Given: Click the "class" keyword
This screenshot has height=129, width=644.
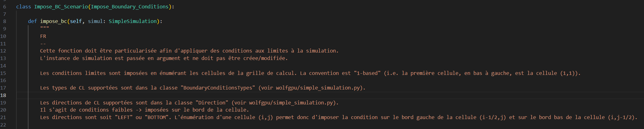Looking at the screenshot, I should coord(24,7).
